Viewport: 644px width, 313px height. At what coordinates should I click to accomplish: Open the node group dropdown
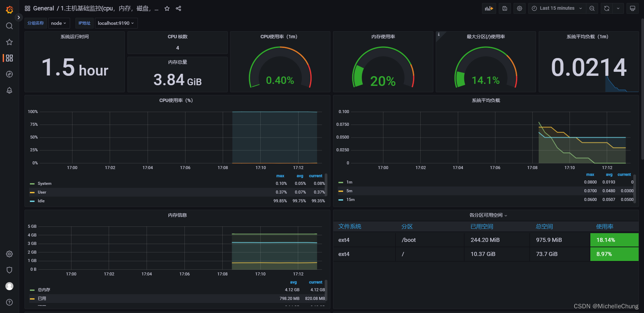pos(59,23)
